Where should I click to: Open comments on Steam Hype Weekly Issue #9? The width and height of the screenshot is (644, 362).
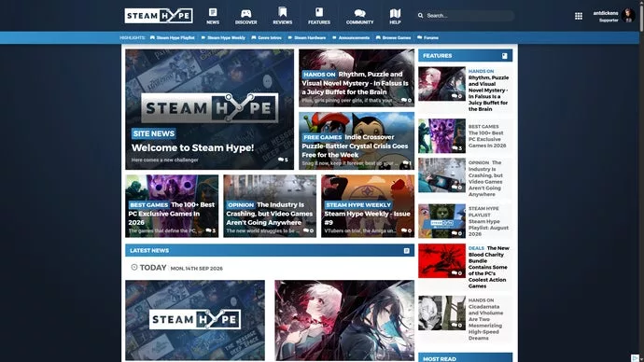click(x=406, y=230)
